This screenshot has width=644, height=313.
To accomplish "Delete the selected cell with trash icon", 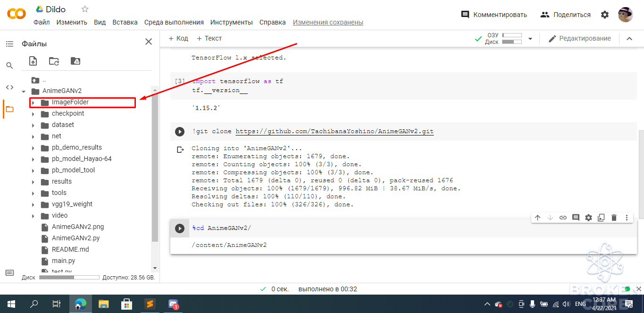I will tap(614, 218).
